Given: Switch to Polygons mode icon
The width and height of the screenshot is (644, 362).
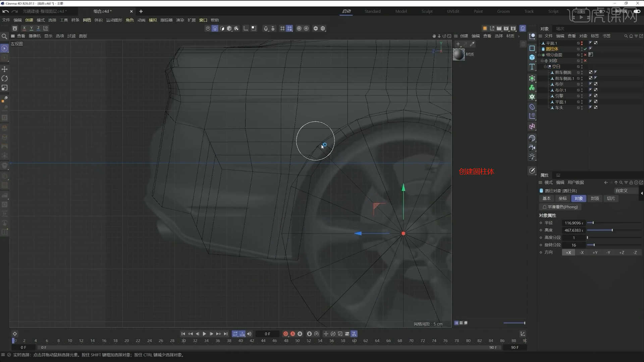Looking at the screenshot, I should [x=222, y=28].
